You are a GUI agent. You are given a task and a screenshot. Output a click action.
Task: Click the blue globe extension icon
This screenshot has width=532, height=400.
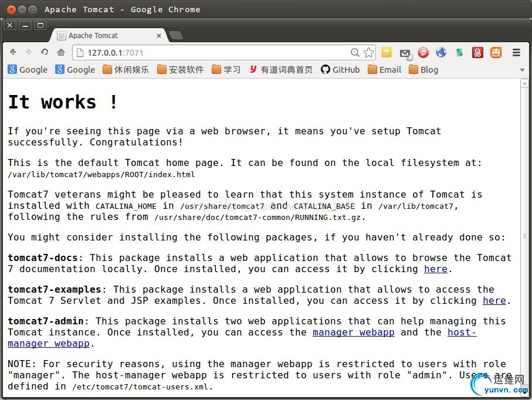point(441,52)
